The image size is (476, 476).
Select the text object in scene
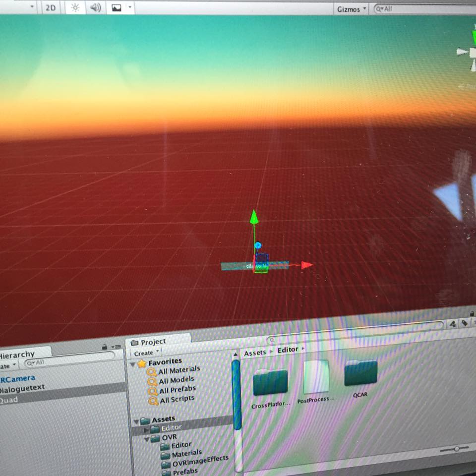[254, 266]
